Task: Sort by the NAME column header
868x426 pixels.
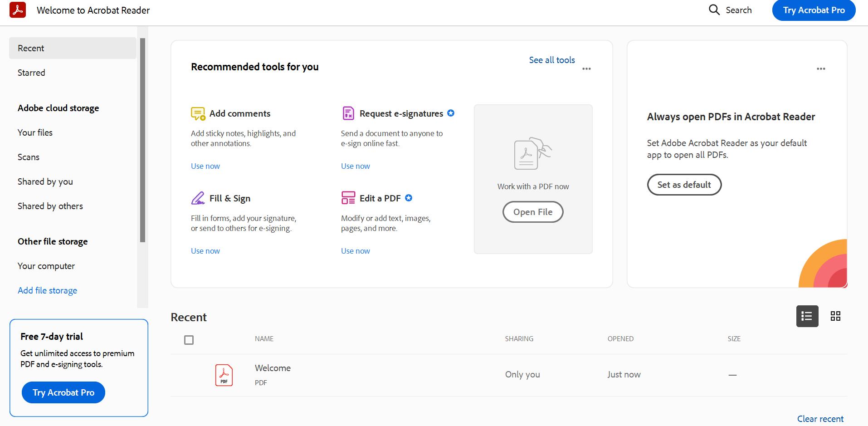Action: pos(264,339)
